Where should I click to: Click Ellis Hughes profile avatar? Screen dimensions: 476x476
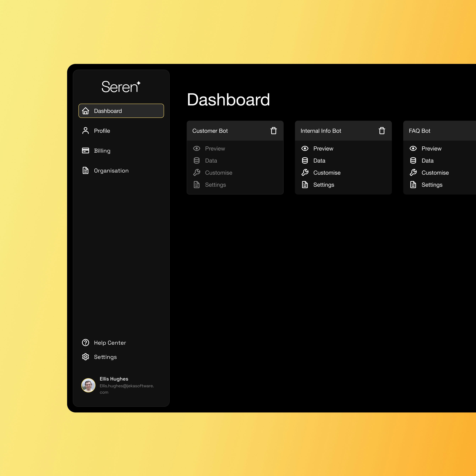coord(88,385)
